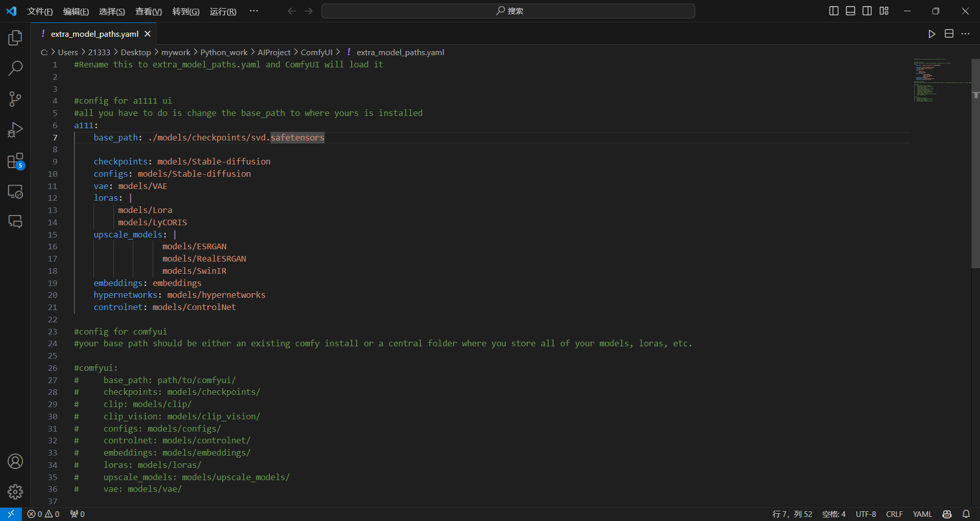Open the Extensions view with badge 5
This screenshot has height=521, width=980.
15,161
